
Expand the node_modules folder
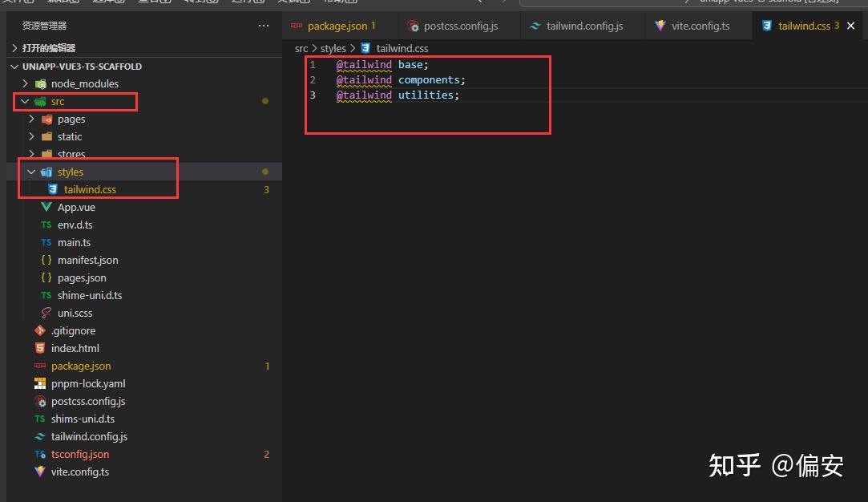25,83
